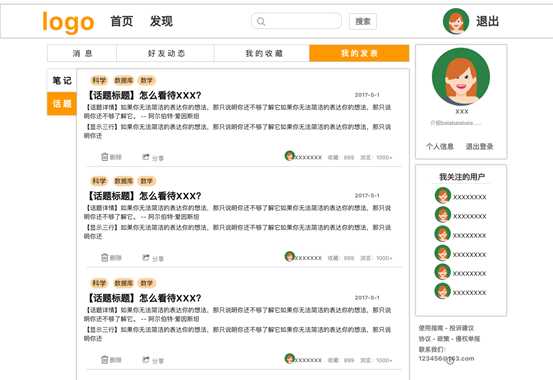Viewport: 553px width, 380px height.
Task: Click the 123456@163.com contact email
Action: click(446, 358)
